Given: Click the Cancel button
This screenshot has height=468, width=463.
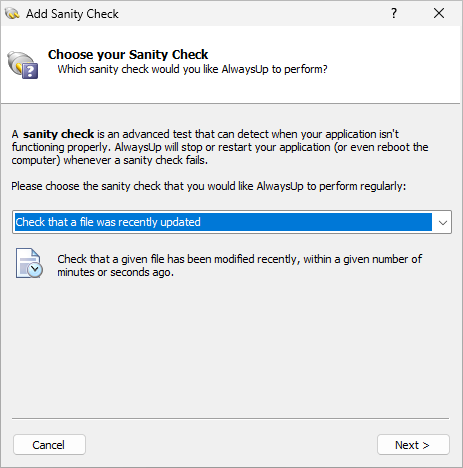Looking at the screenshot, I should click(x=49, y=444).
